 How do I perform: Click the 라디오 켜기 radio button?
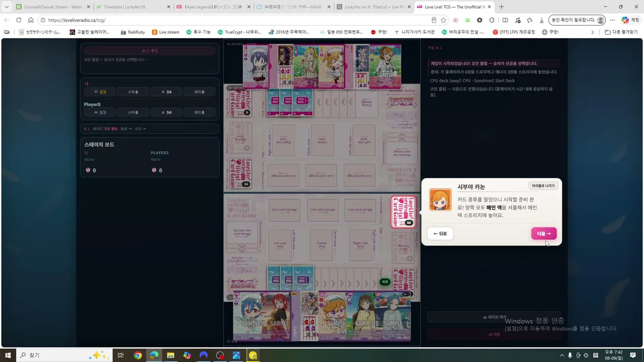494,317
